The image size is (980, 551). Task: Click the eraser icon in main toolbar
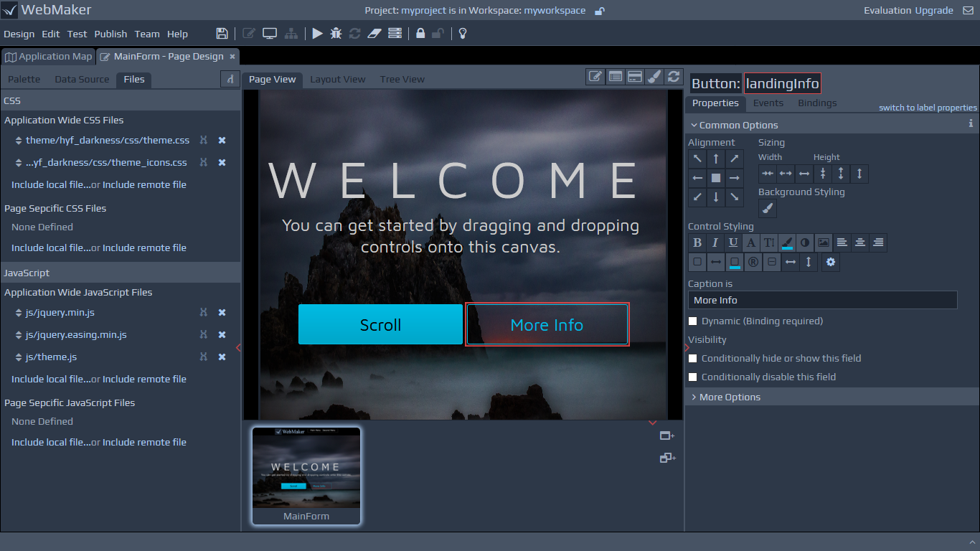click(x=374, y=34)
